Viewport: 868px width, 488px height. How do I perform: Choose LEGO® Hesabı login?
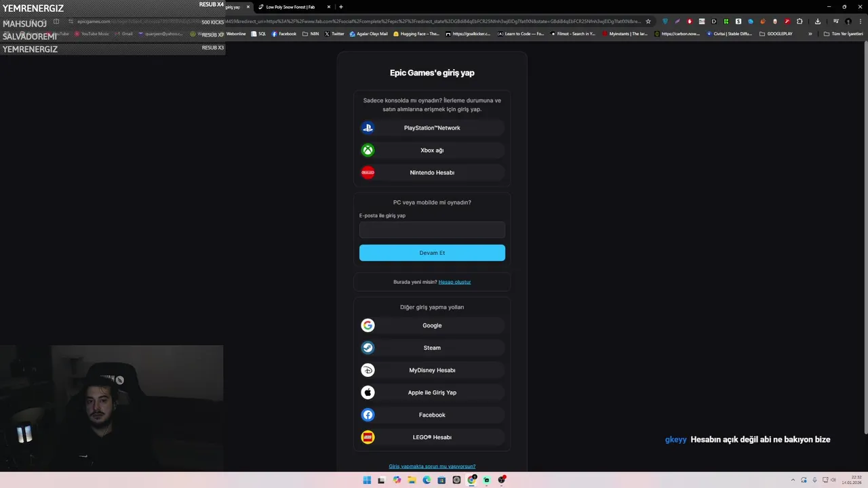[432, 437]
